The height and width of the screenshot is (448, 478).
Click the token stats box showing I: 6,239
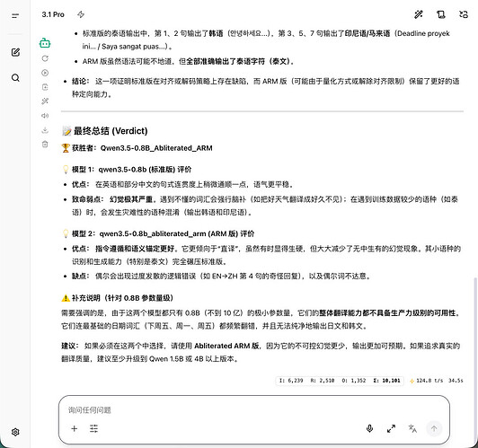click(340, 381)
